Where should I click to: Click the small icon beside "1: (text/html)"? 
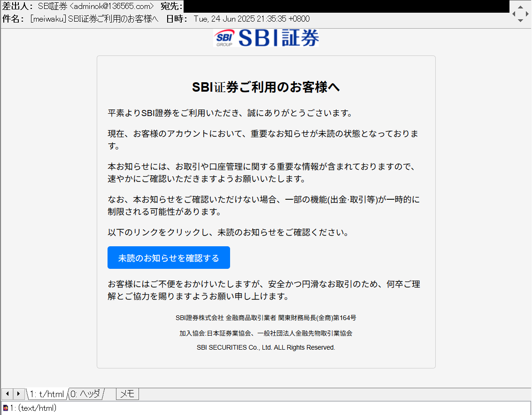pyautogui.click(x=6, y=408)
